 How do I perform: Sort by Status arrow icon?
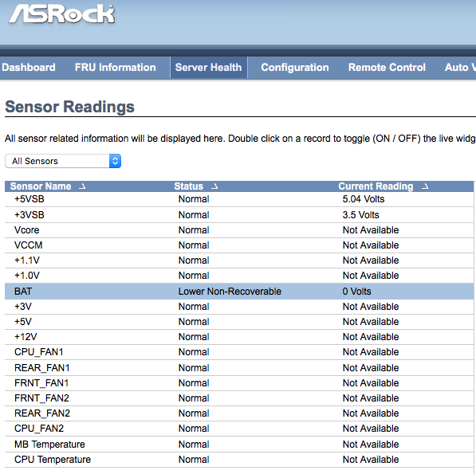pos(214,186)
